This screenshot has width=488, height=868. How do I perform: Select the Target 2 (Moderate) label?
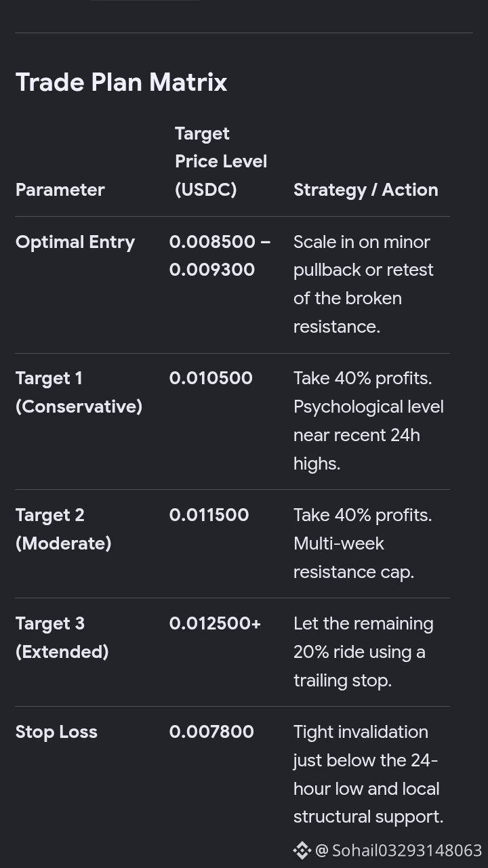pos(63,529)
